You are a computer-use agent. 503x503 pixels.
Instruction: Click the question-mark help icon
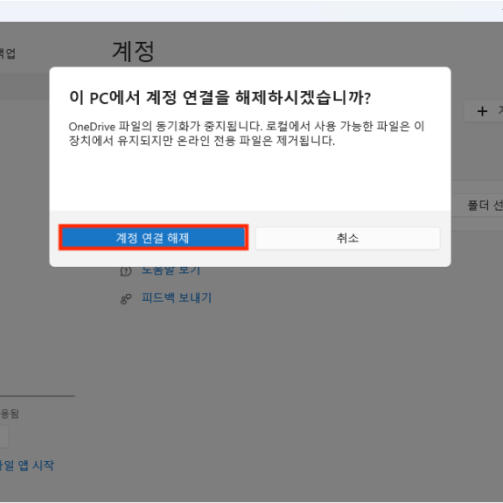126,271
